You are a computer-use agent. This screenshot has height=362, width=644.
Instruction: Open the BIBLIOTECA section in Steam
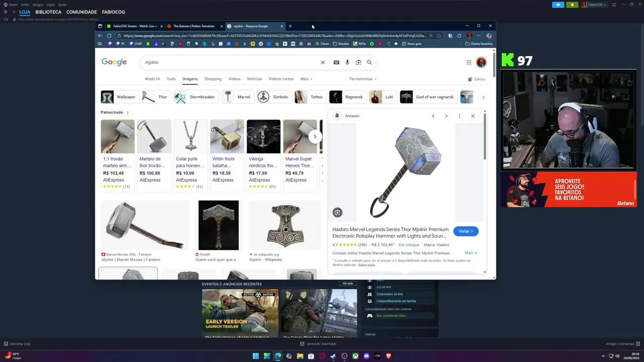point(48,12)
